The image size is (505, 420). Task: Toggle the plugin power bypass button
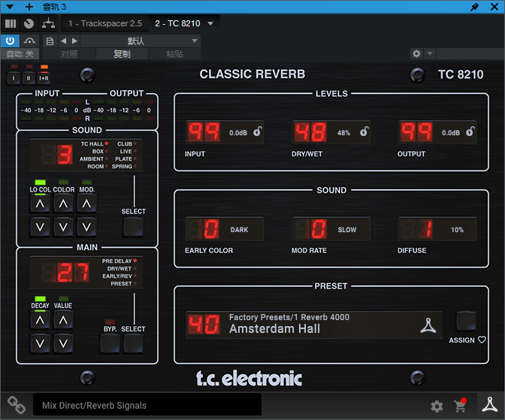point(11,41)
